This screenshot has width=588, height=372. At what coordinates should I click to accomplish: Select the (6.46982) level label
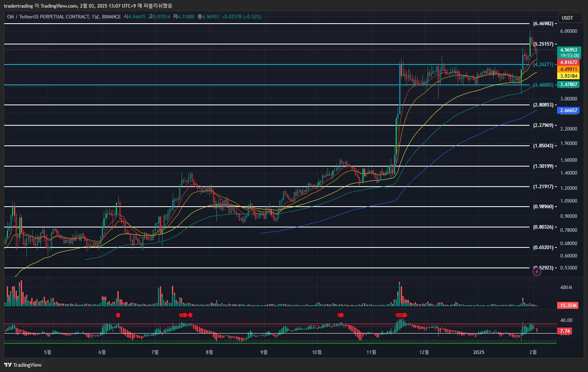click(x=543, y=24)
